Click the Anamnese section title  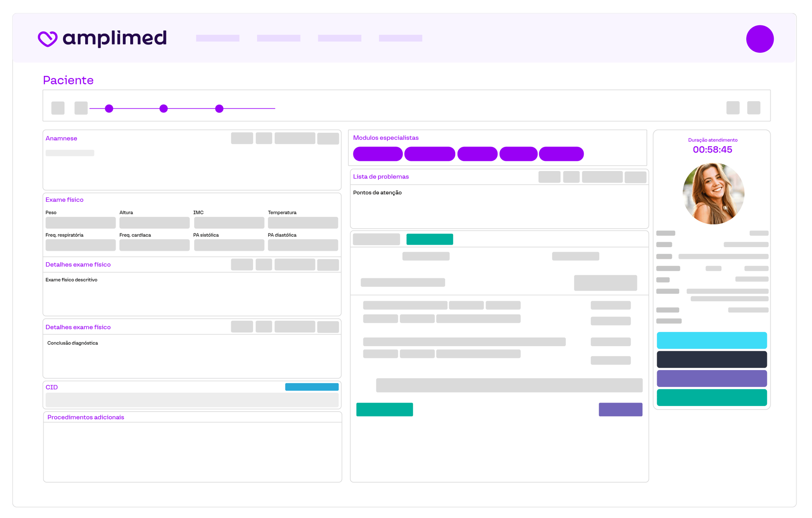coord(61,138)
